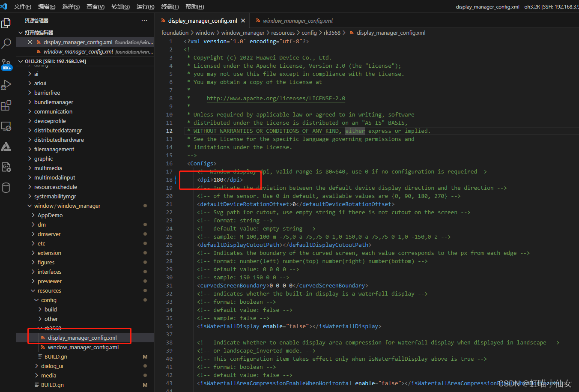Viewport: 579px width, 392px height.
Task: Expand the barrierfree folder
Action: [47, 93]
